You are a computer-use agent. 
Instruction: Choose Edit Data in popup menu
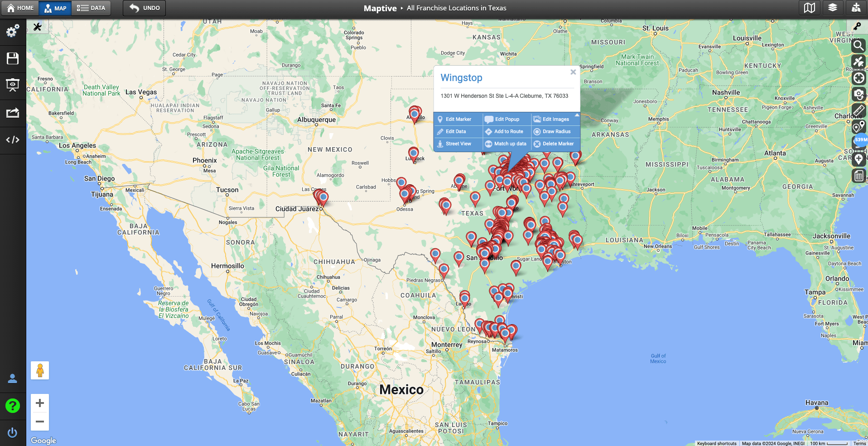click(x=458, y=131)
